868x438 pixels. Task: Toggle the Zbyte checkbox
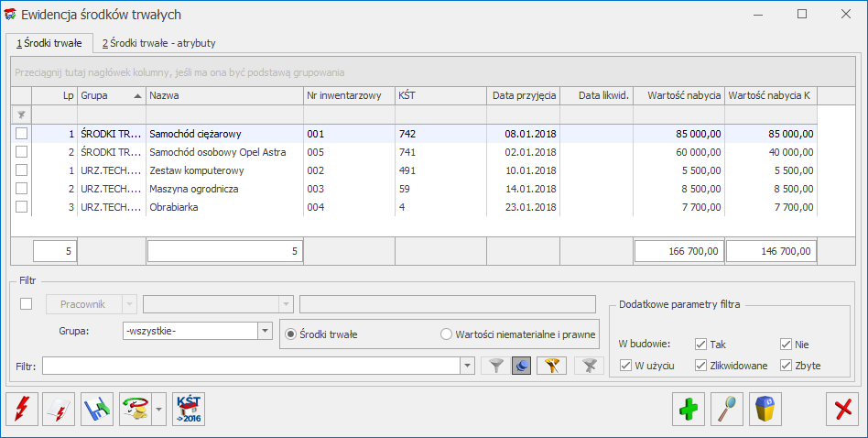tap(787, 366)
